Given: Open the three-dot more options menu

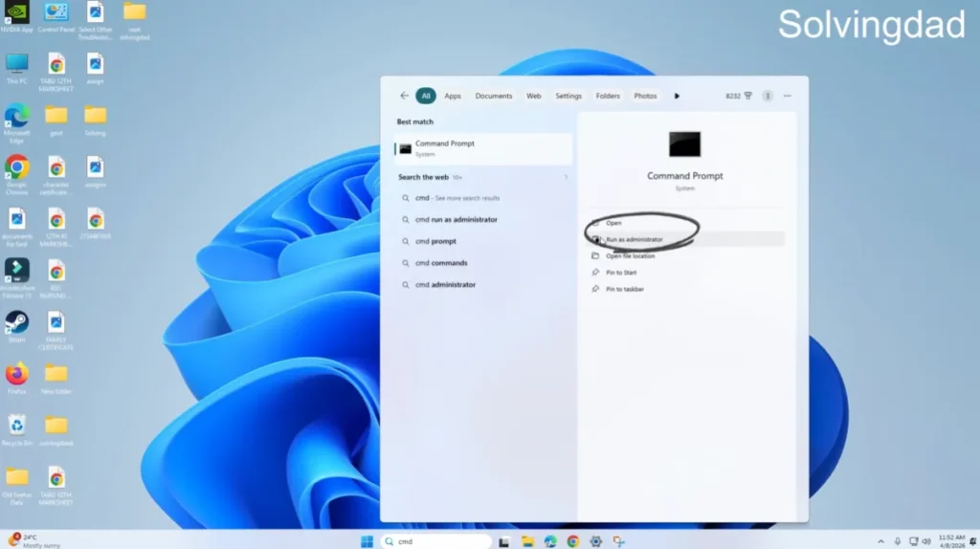Looking at the screenshot, I should tap(788, 96).
